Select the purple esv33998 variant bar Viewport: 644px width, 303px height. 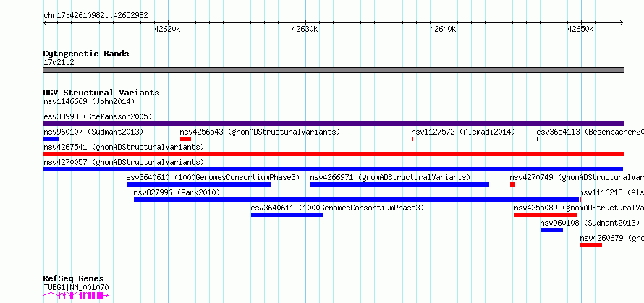point(334,124)
